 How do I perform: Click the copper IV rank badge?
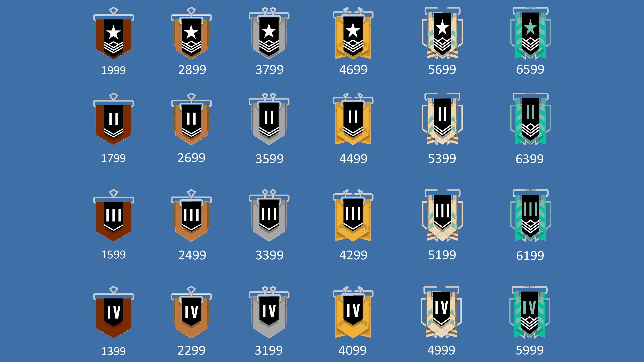coord(114,312)
